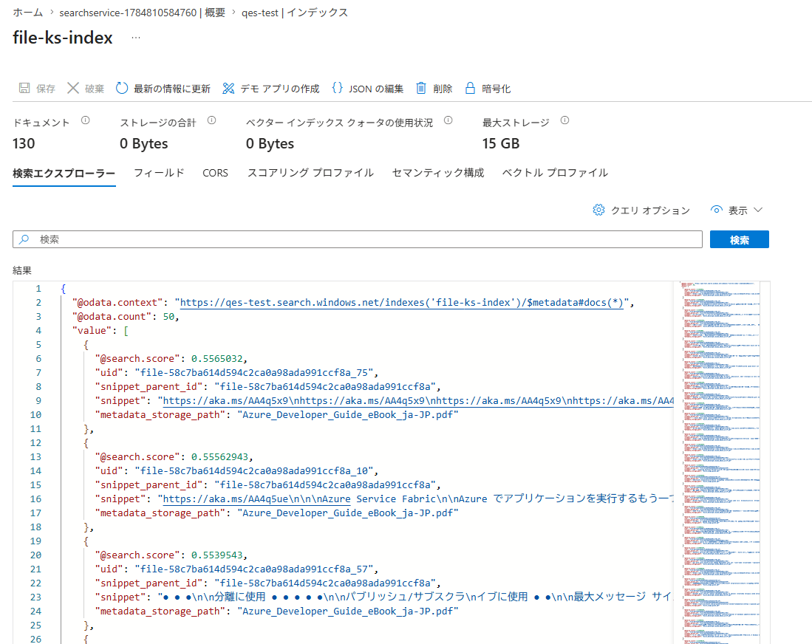
Task: Open searchservice-1784810584760 | 概要 breadcrumb
Action: (x=143, y=13)
